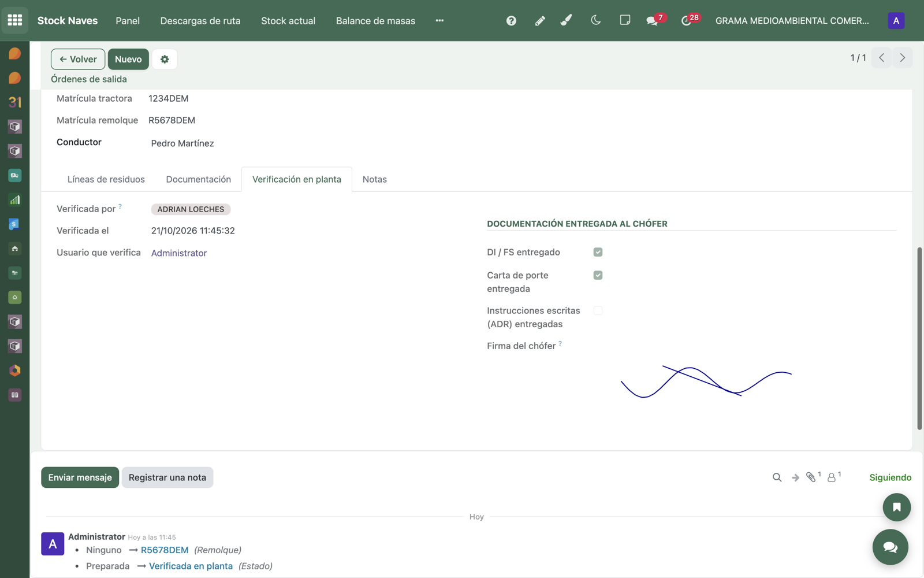Click the chófer signature image
Screen dimensions: 924x578
(706, 381)
